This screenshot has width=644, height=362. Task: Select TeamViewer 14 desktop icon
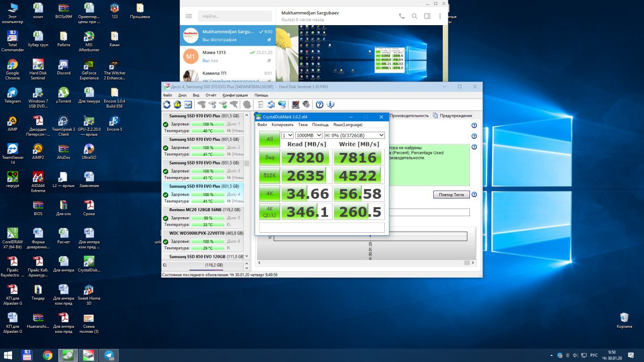[x=13, y=154]
